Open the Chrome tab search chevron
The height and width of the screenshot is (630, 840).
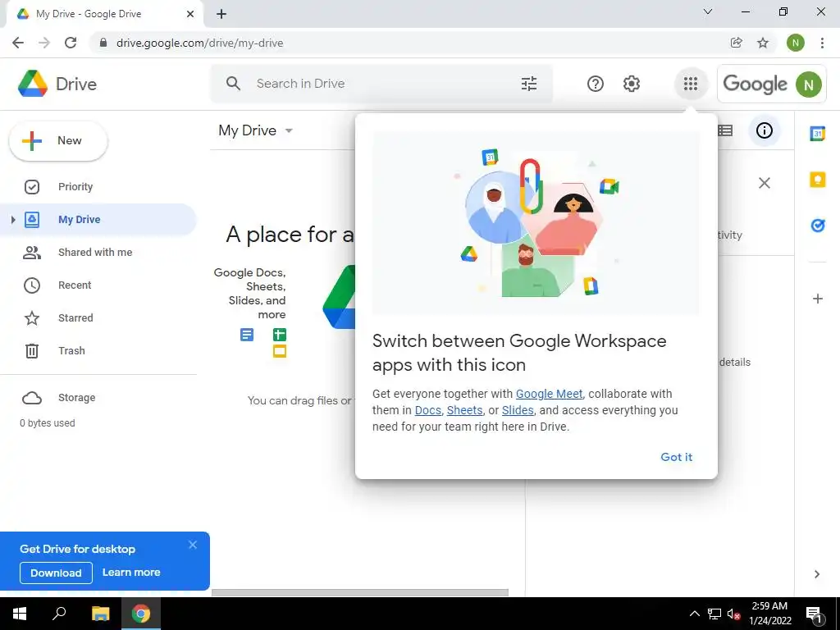708,11
